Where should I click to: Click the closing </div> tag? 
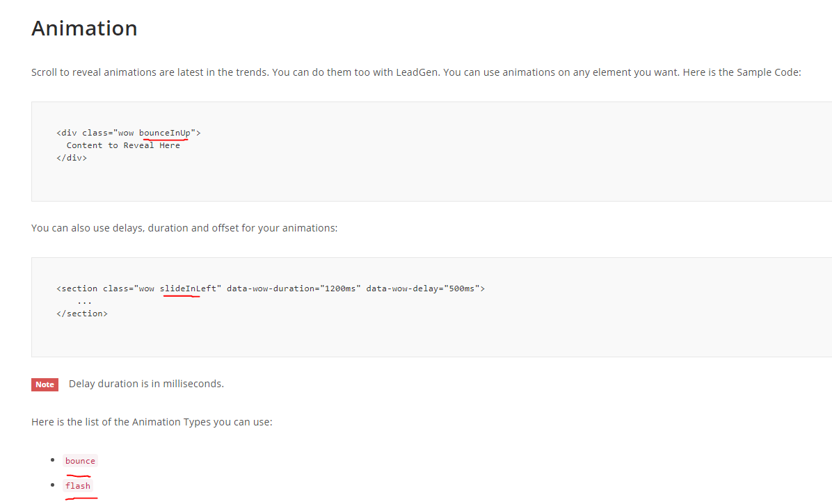pyautogui.click(x=72, y=158)
